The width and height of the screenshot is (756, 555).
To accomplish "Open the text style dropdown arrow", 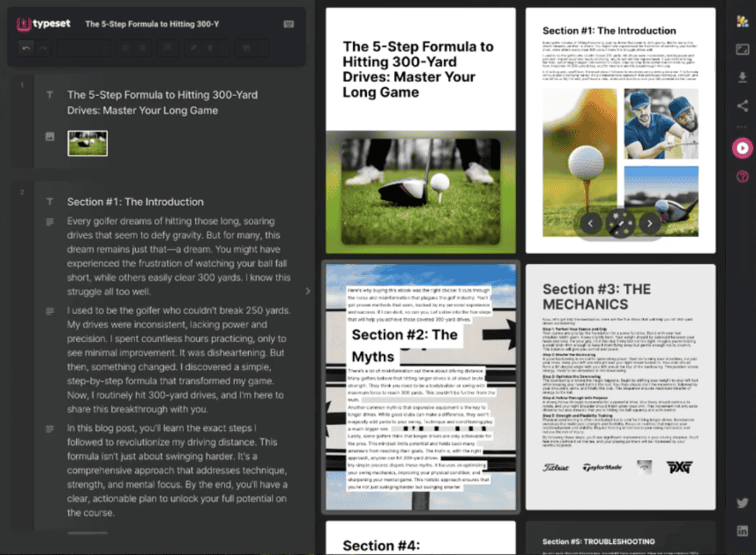I will point(105,48).
